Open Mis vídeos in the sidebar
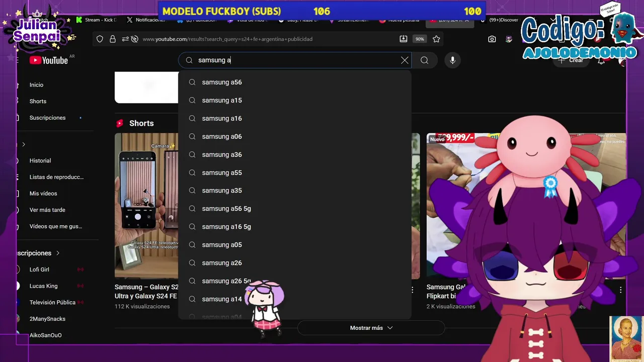This screenshot has width=644, height=362. point(43,194)
